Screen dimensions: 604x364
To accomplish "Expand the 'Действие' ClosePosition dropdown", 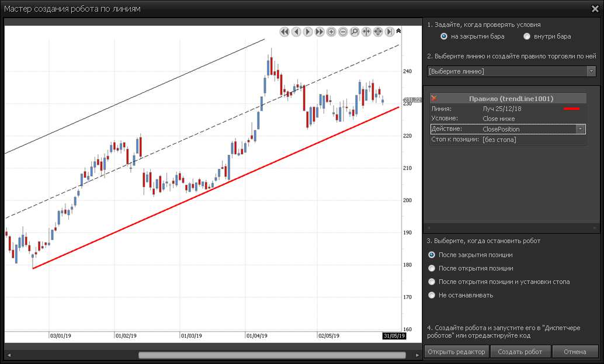I will pos(580,129).
